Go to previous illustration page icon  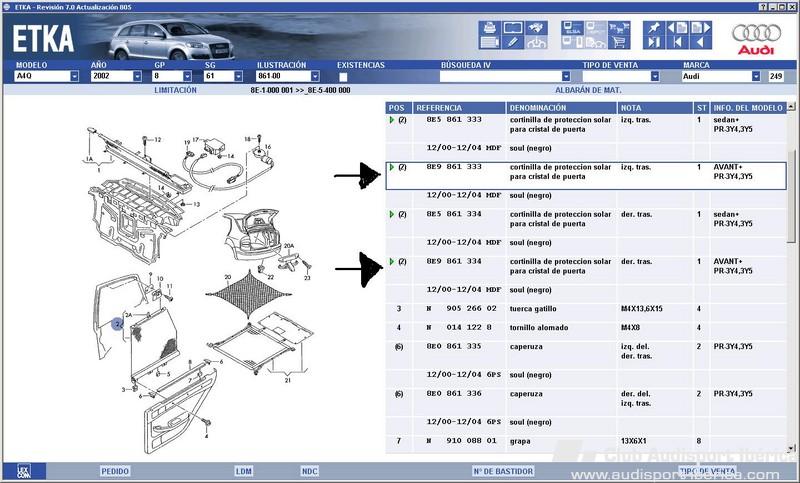click(x=677, y=28)
